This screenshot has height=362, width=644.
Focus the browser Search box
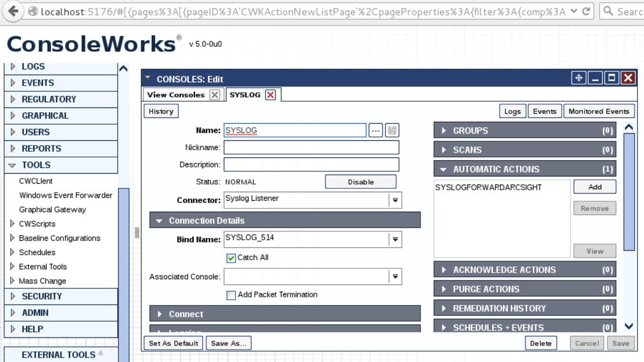tap(622, 11)
